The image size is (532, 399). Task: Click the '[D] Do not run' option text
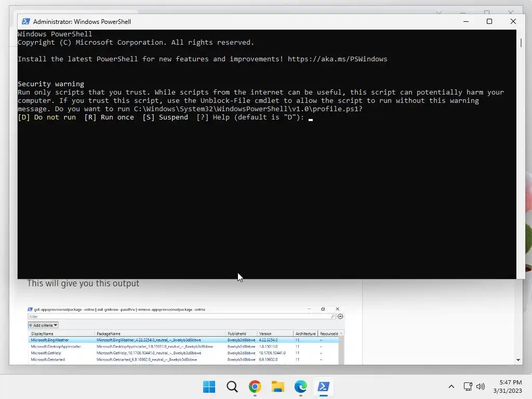click(47, 117)
